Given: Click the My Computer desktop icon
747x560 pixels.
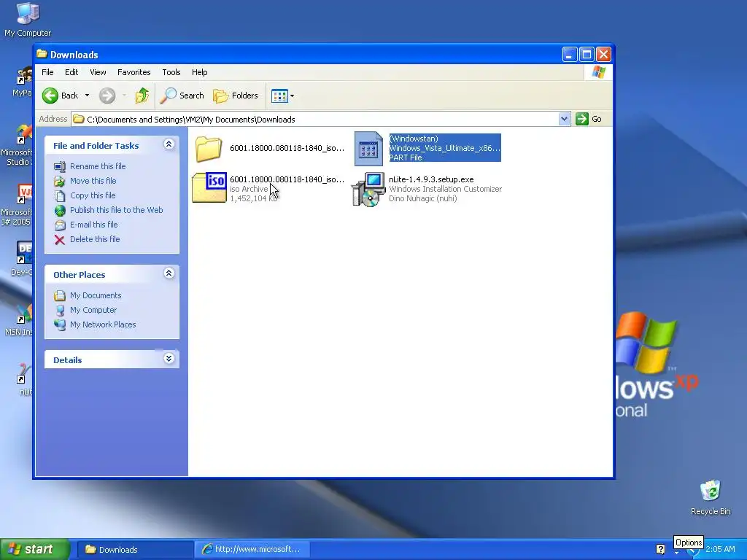Looking at the screenshot, I should click(x=28, y=20).
